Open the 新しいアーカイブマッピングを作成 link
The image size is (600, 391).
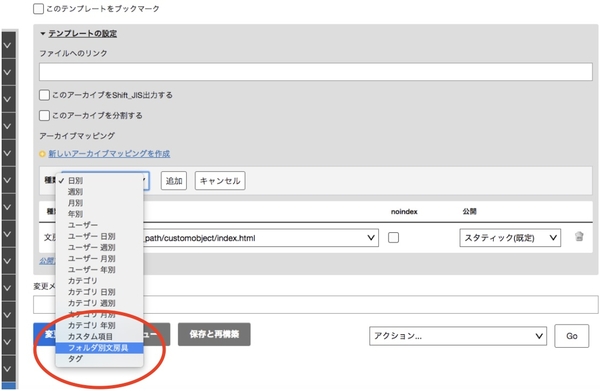[109, 154]
